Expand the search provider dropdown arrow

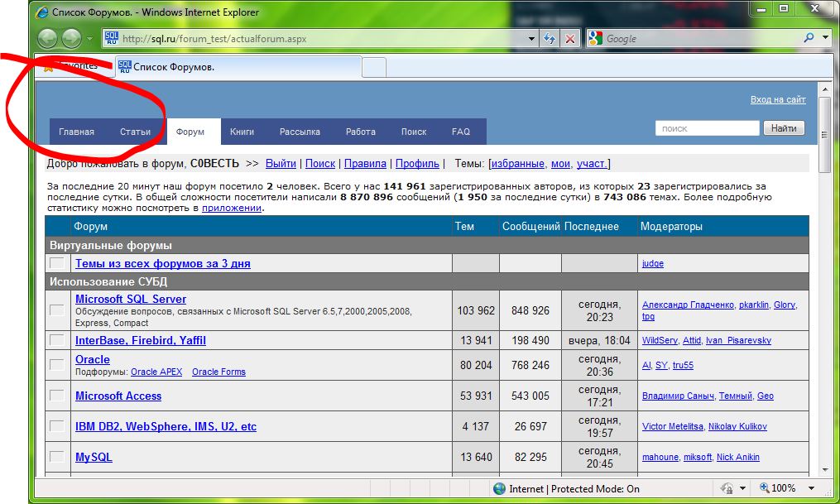point(826,38)
